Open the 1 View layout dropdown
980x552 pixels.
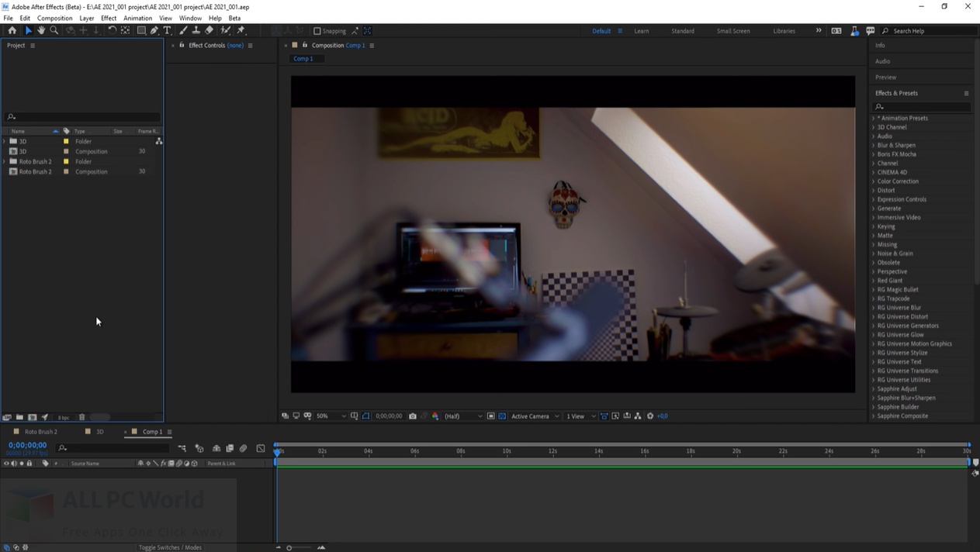click(x=580, y=416)
